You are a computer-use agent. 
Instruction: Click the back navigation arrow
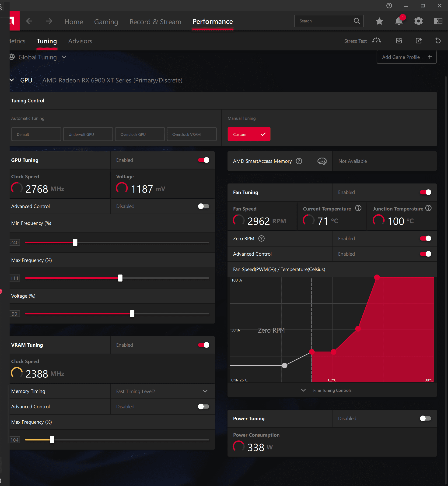click(29, 21)
